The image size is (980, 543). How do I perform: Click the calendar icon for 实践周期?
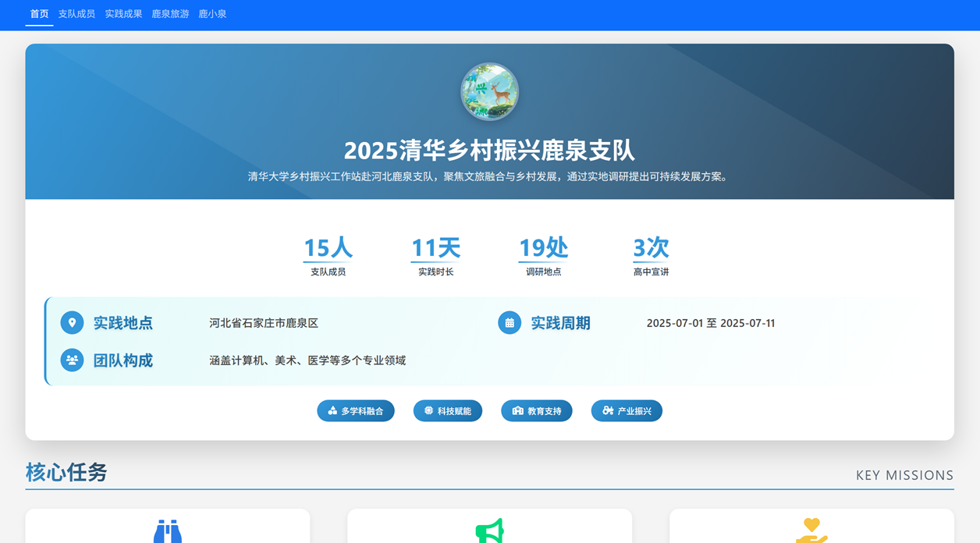[510, 322]
